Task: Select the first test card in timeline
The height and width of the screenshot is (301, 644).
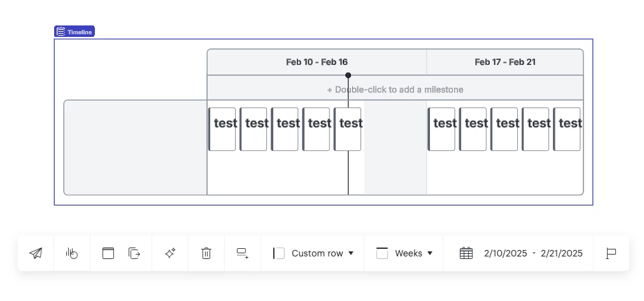Action: [x=222, y=129]
